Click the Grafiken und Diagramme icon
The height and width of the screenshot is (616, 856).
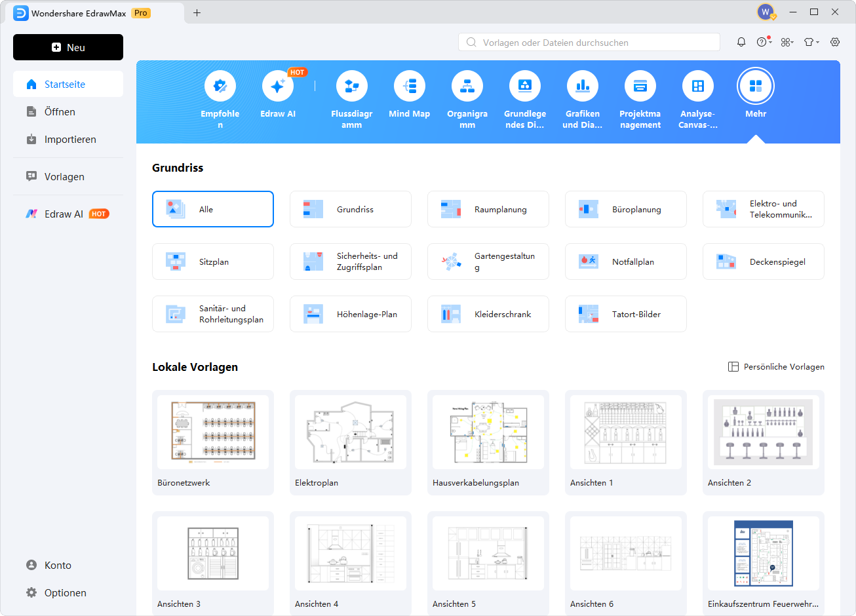(583, 87)
